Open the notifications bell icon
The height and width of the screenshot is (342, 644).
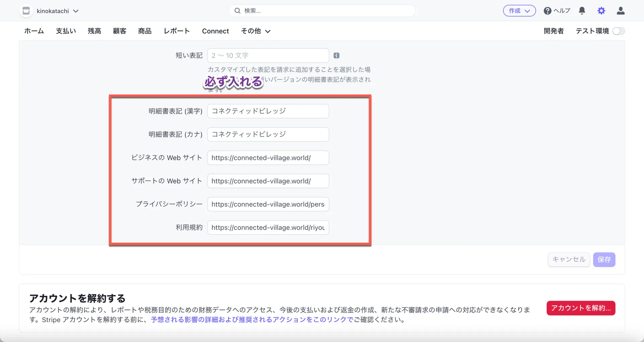(582, 11)
